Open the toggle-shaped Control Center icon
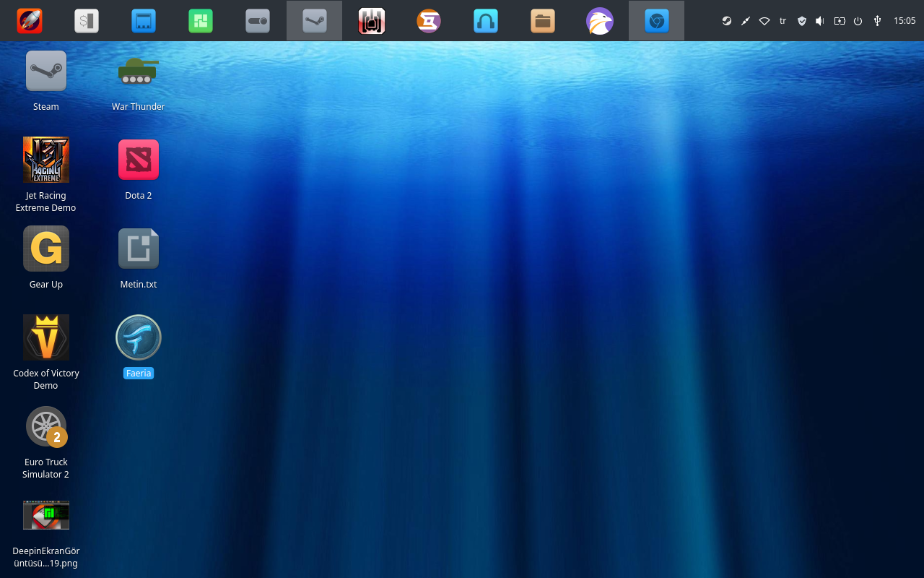 point(258,21)
